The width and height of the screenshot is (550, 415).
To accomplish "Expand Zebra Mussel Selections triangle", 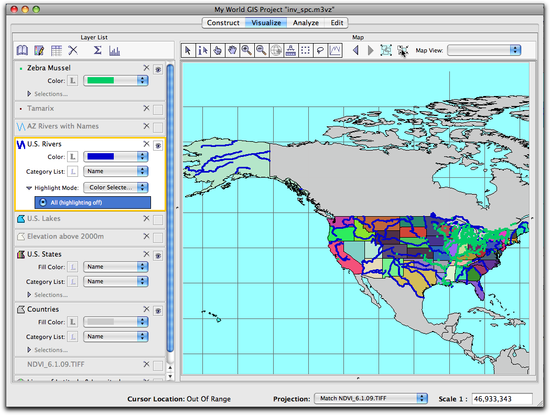I will click(x=29, y=94).
